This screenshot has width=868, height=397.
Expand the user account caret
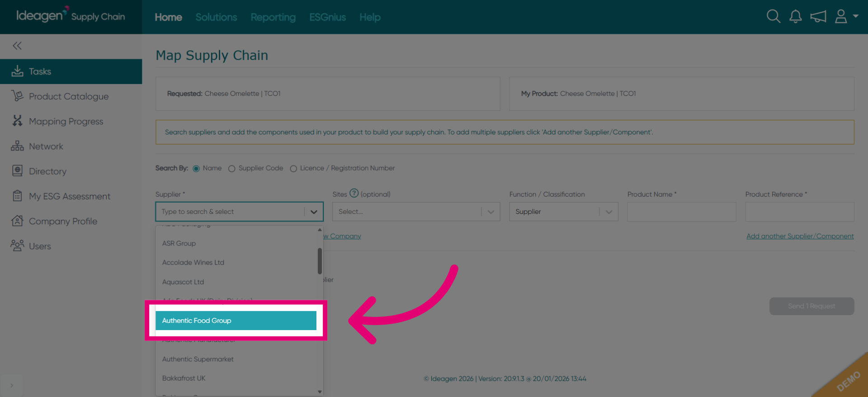coord(855,16)
